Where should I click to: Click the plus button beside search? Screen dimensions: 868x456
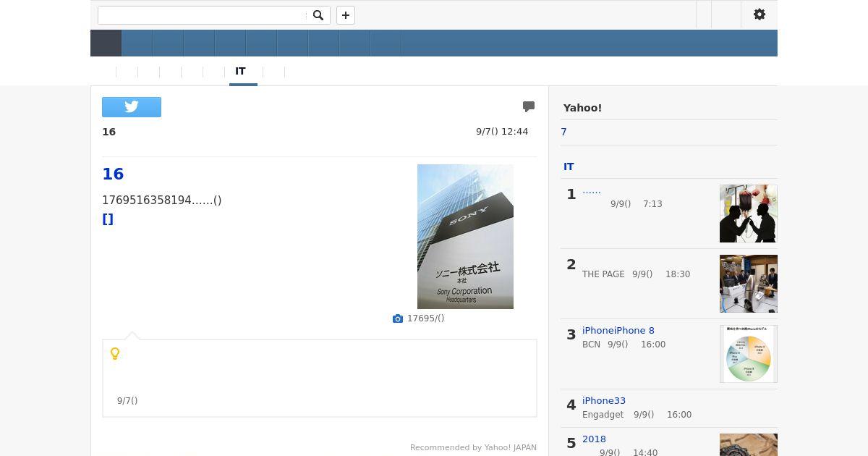[x=346, y=15]
